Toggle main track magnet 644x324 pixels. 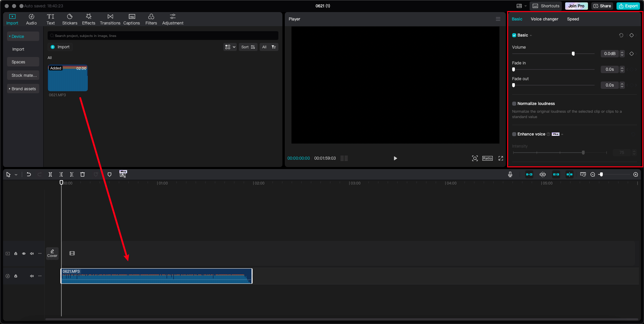tap(529, 174)
